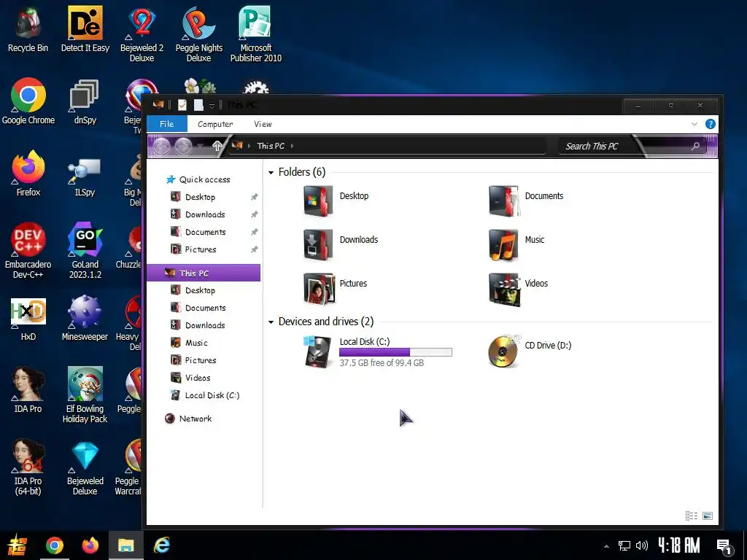This screenshot has width=747, height=560.
Task: Select This PC in navigation pane
Action: coord(204,273)
